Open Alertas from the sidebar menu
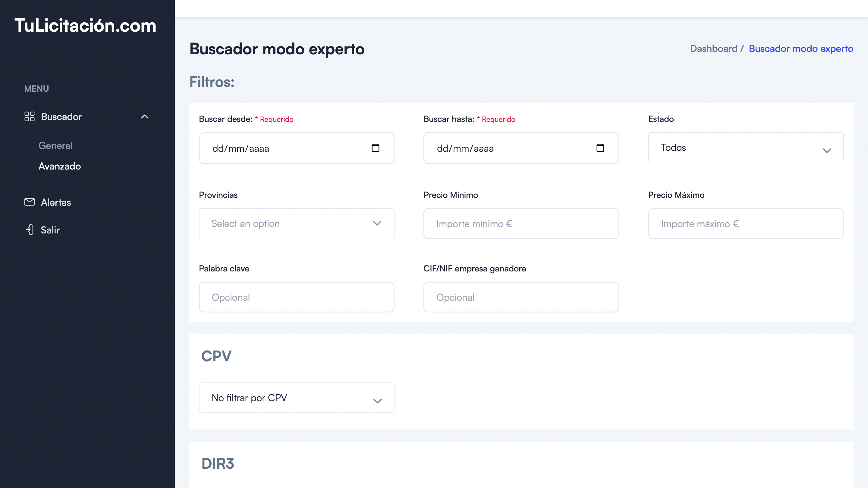 (56, 202)
